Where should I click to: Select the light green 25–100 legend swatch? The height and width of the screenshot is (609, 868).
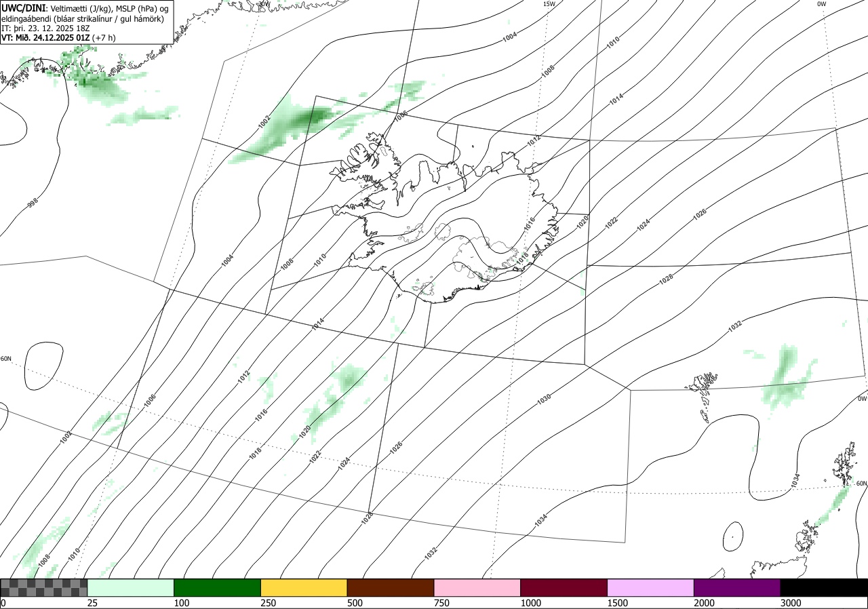pyautogui.click(x=131, y=587)
